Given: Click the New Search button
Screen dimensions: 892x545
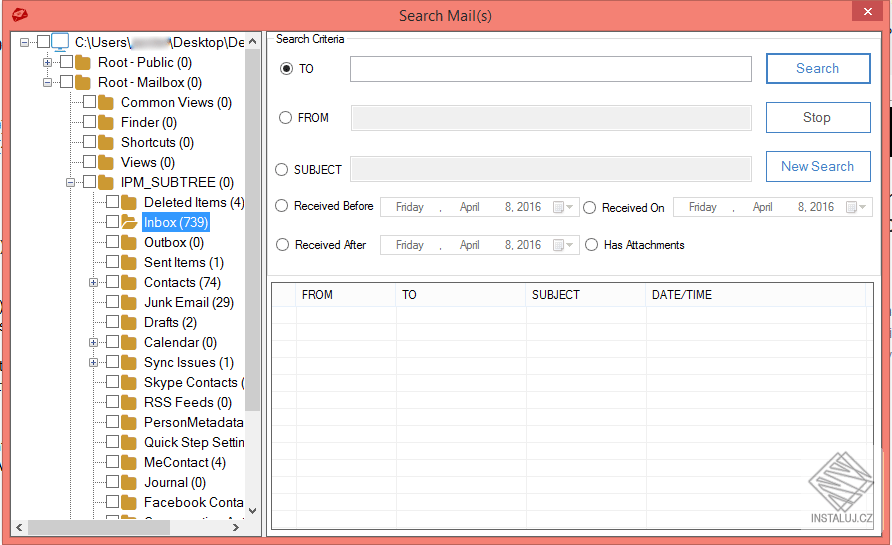Looking at the screenshot, I should (x=818, y=166).
